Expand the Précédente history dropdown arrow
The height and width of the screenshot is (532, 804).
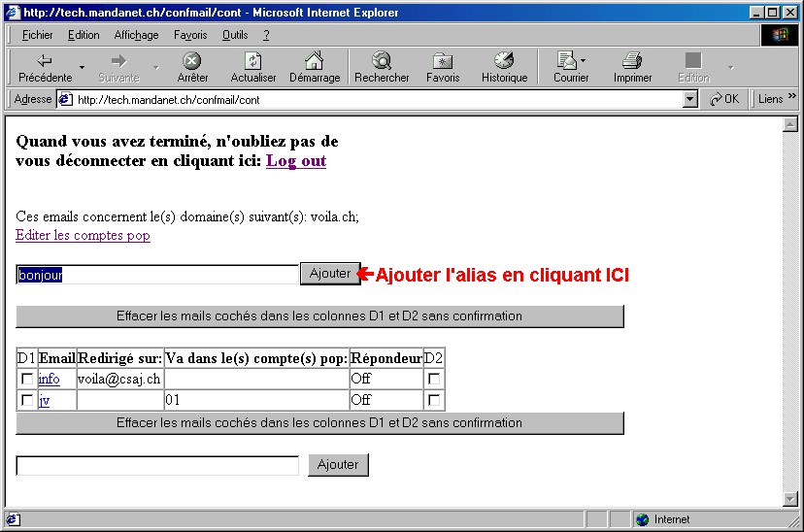pyautogui.click(x=83, y=67)
